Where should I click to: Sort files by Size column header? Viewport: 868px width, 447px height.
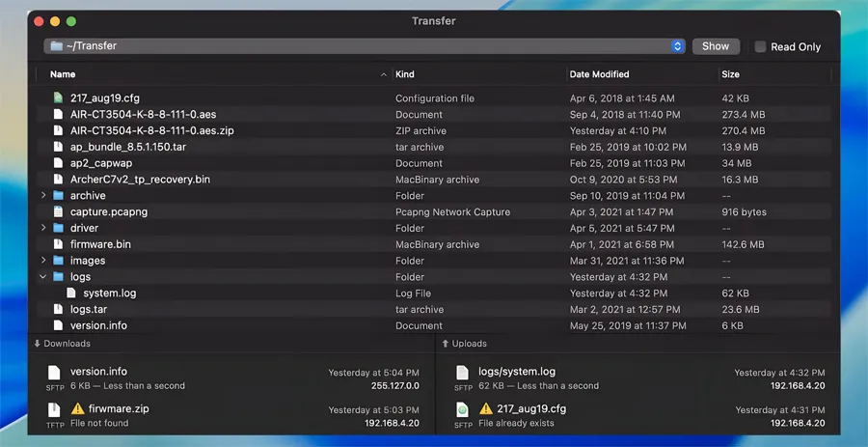730,74
